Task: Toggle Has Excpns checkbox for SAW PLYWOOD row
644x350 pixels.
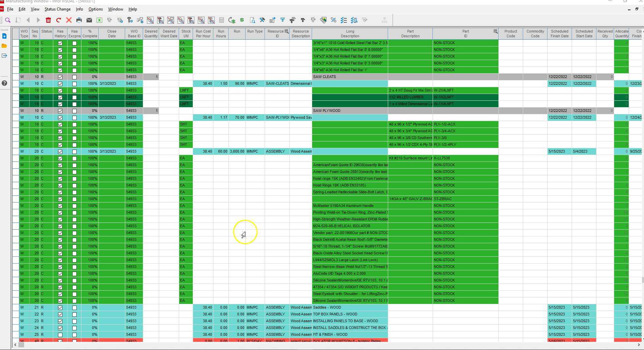Action: click(74, 111)
